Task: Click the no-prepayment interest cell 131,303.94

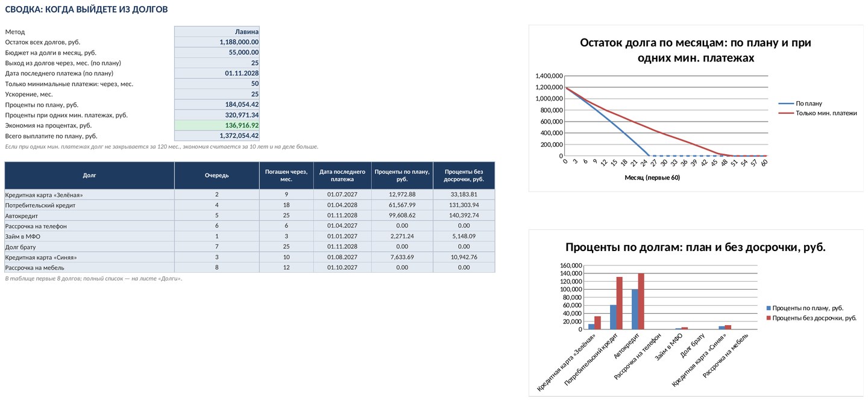Action: coord(464,205)
